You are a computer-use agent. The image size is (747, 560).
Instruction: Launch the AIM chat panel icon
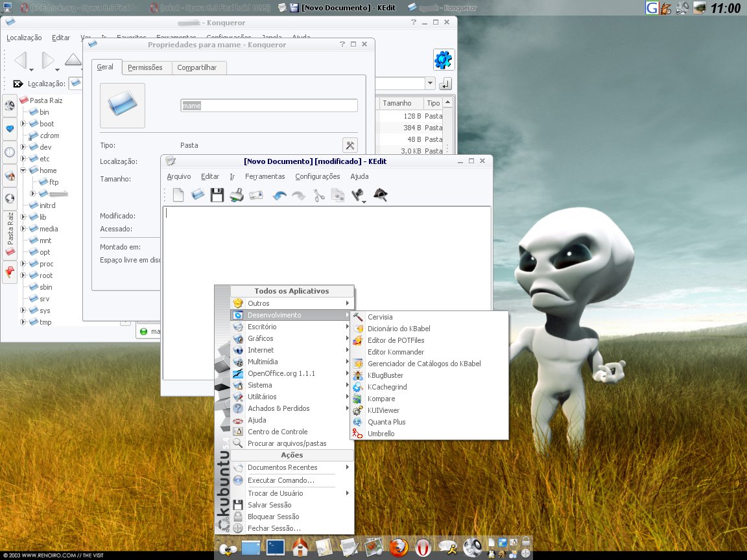pyautogui.click(x=448, y=548)
